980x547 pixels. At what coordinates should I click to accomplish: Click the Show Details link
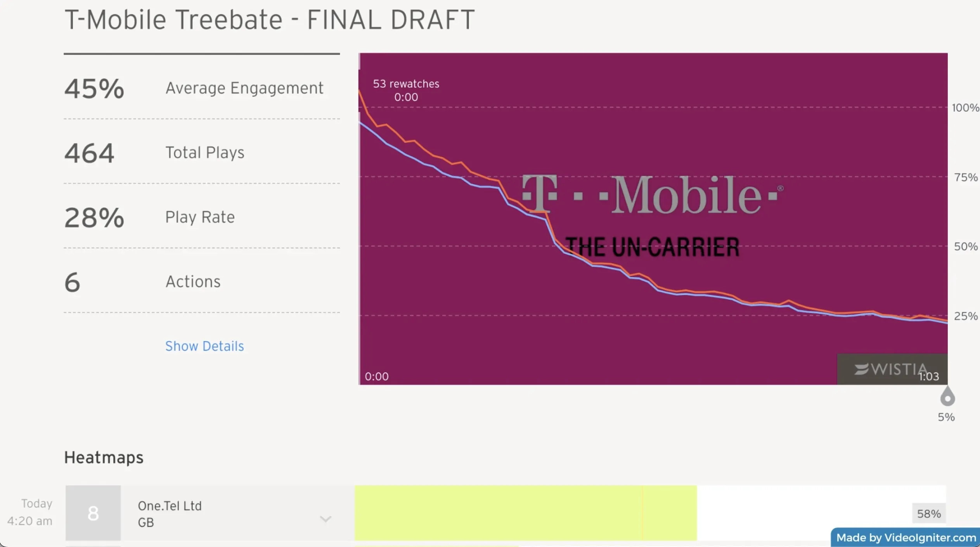[x=204, y=346]
